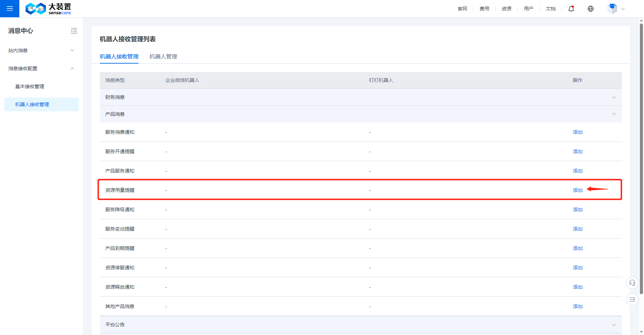
Task: Click the scrollbar up arrow
Action: pyautogui.click(x=641, y=21)
